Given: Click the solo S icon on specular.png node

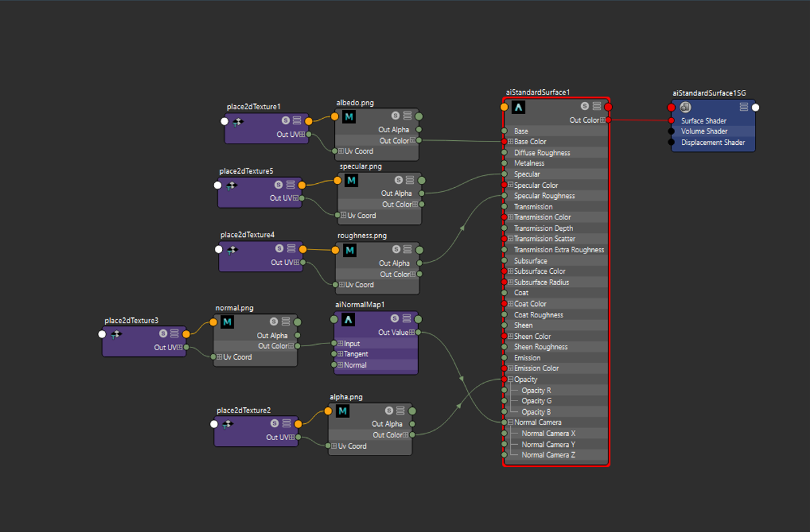Looking at the screenshot, I should (399, 180).
